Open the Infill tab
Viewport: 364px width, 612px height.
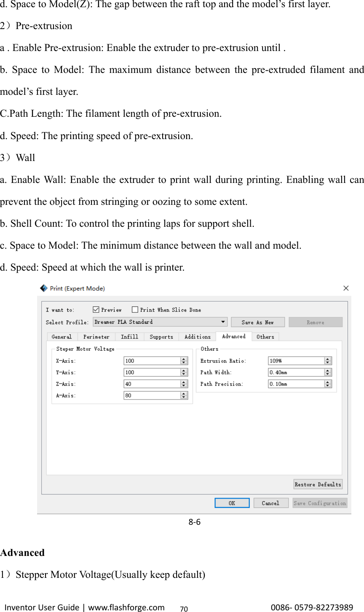point(129,337)
